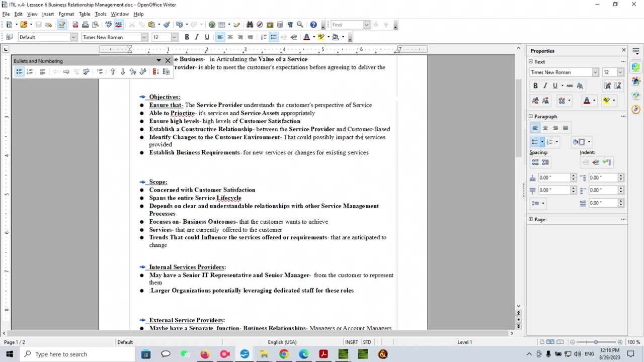Decrease indent in formatting toolbar
644x362 pixels.
coord(284,37)
